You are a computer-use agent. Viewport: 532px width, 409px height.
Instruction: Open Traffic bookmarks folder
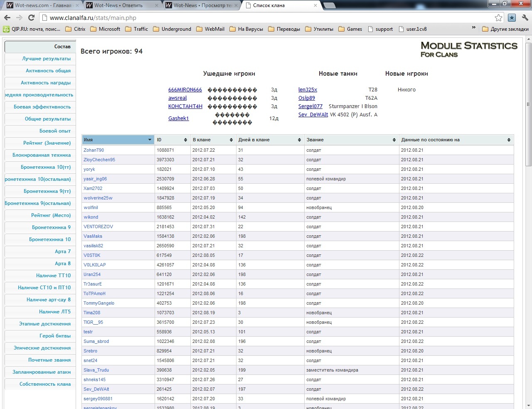tap(136, 29)
